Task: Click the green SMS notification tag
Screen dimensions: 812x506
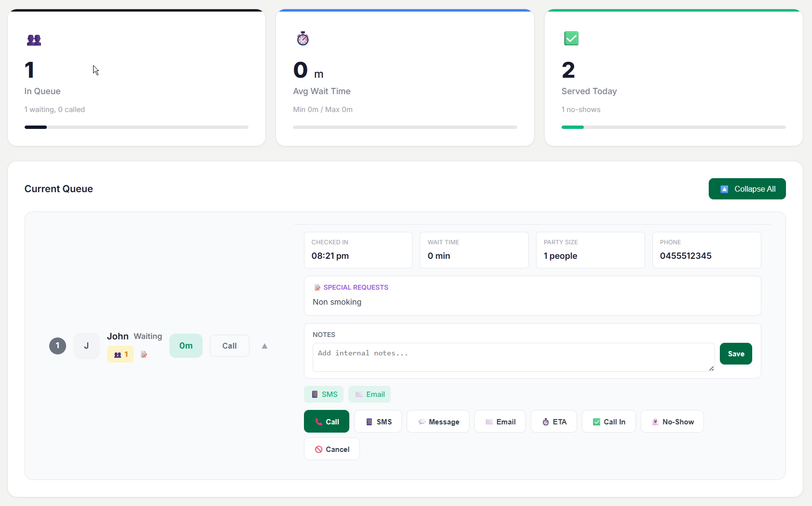Action: [324, 394]
